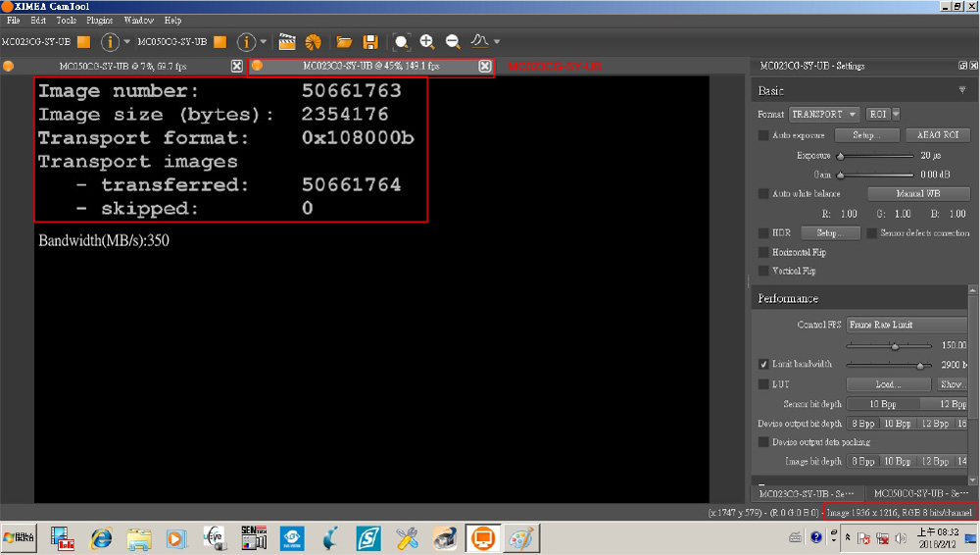The width and height of the screenshot is (980, 555).
Task: Click the orange shutter aperture icon
Action: pos(313,42)
